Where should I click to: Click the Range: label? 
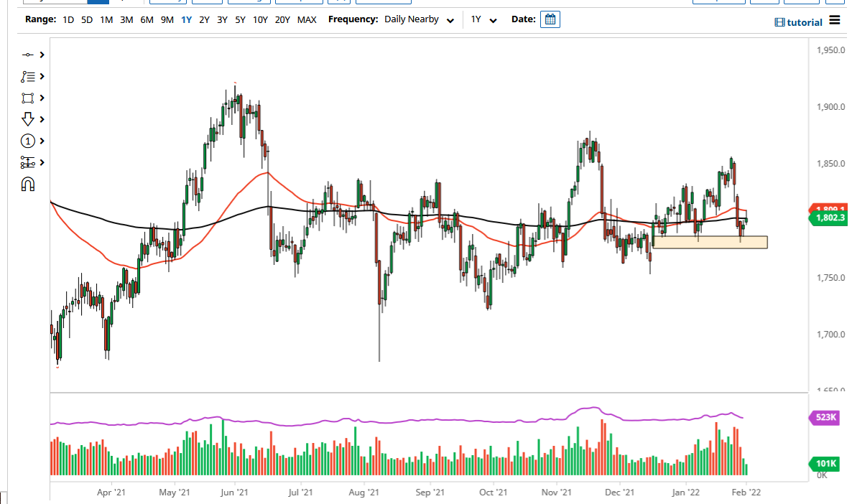[40, 19]
